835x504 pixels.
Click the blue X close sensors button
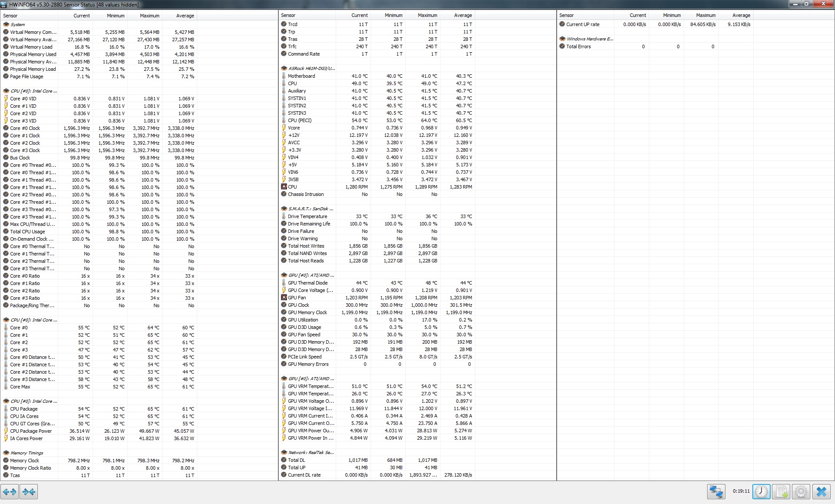[821, 492]
